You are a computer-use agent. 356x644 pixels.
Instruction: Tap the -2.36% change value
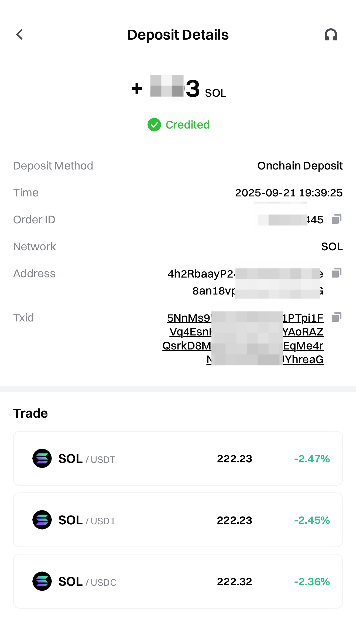pos(312,582)
